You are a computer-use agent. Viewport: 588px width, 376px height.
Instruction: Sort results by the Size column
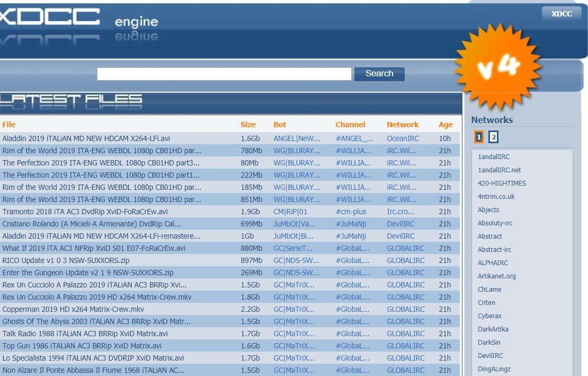tap(247, 124)
